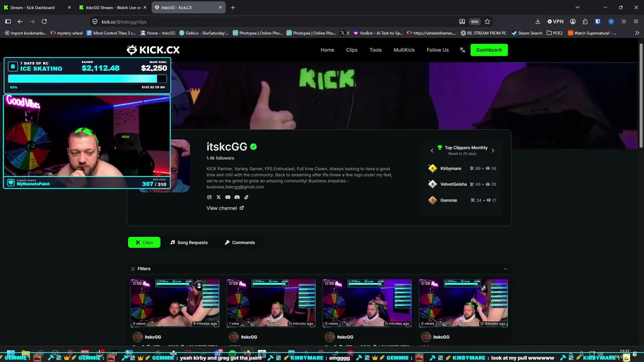The width and height of the screenshot is (644, 362).
Task: Click the 90% zoom level indicator
Action: pos(474,22)
